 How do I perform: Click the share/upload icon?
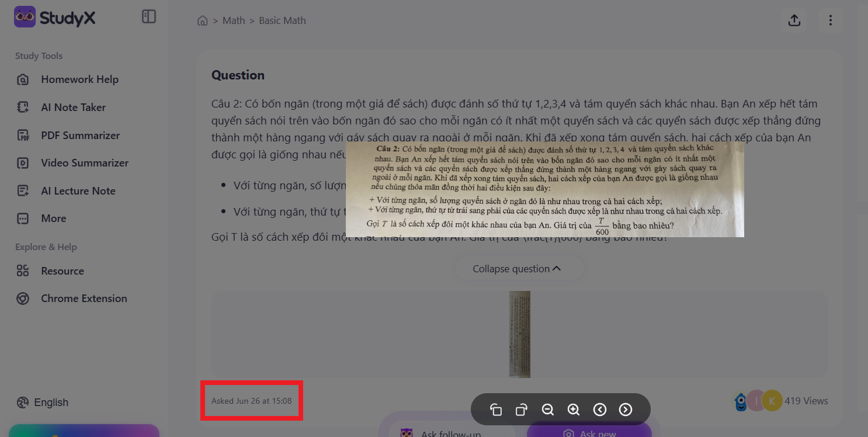pos(794,20)
